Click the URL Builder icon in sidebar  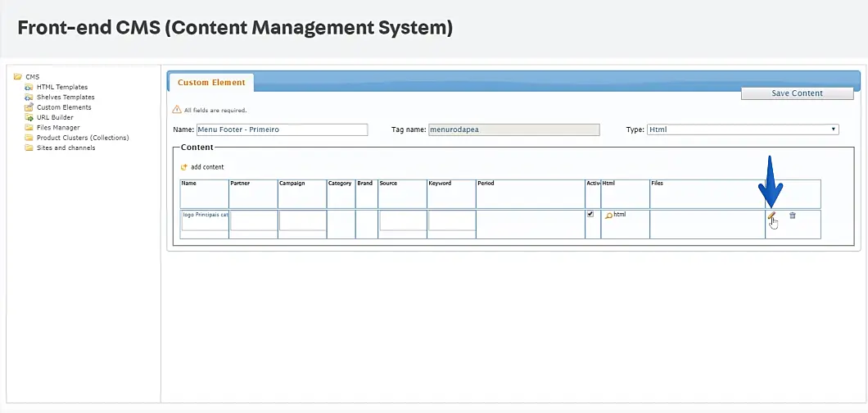(x=29, y=117)
